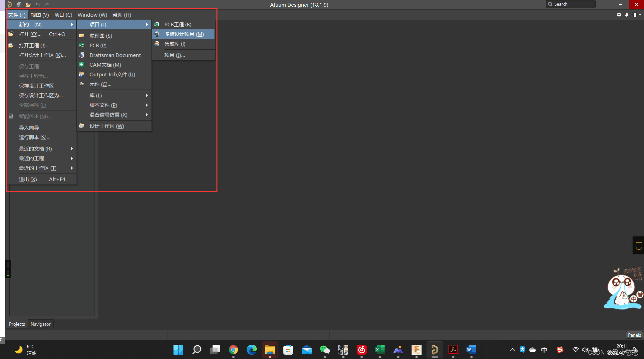Image resolution: width=644 pixels, height=359 pixels.
Task: Open the user account dropdown
Action: coord(637,15)
